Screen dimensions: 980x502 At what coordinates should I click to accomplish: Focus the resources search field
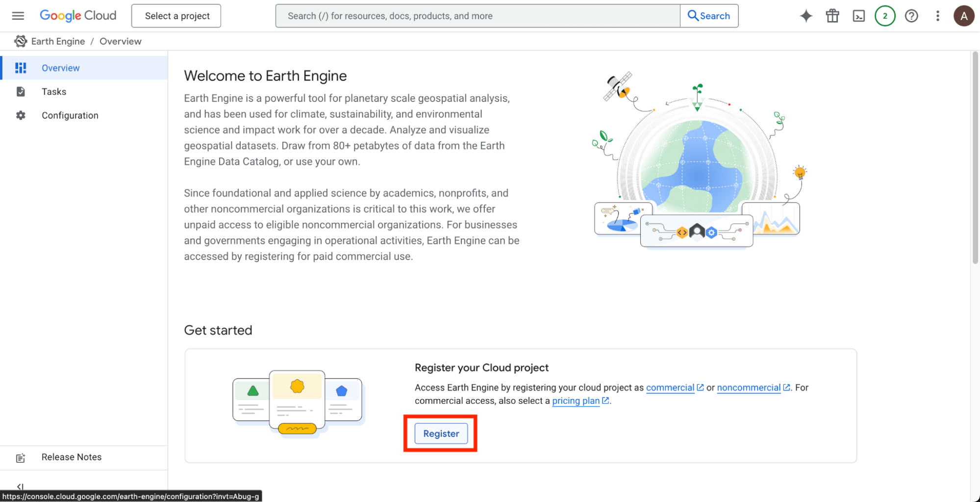(x=478, y=16)
